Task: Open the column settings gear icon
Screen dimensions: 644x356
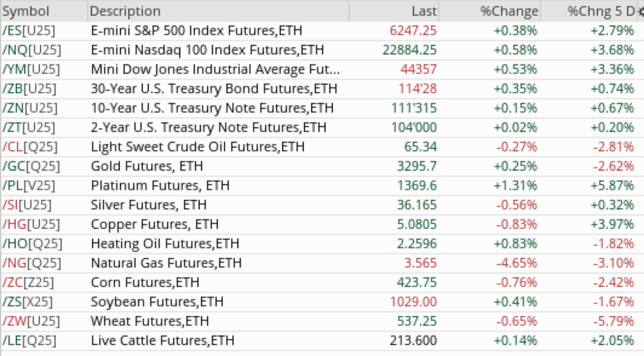Action: [640, 11]
